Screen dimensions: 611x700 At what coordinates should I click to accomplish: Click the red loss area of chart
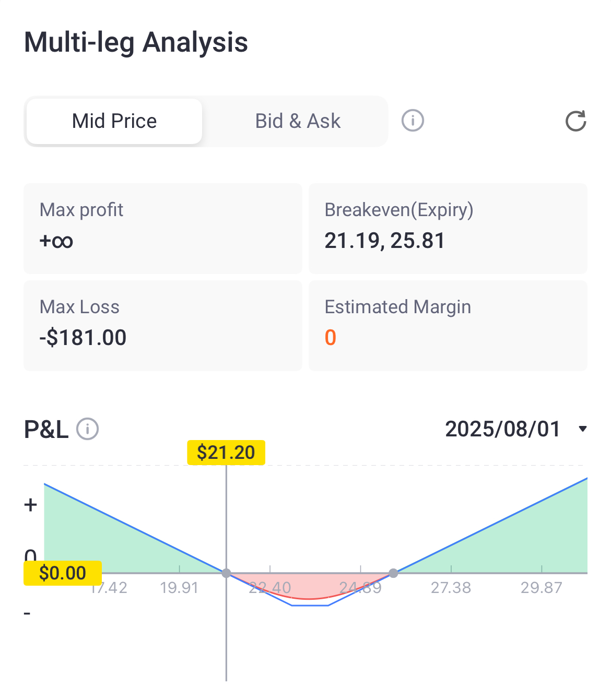pos(309,586)
